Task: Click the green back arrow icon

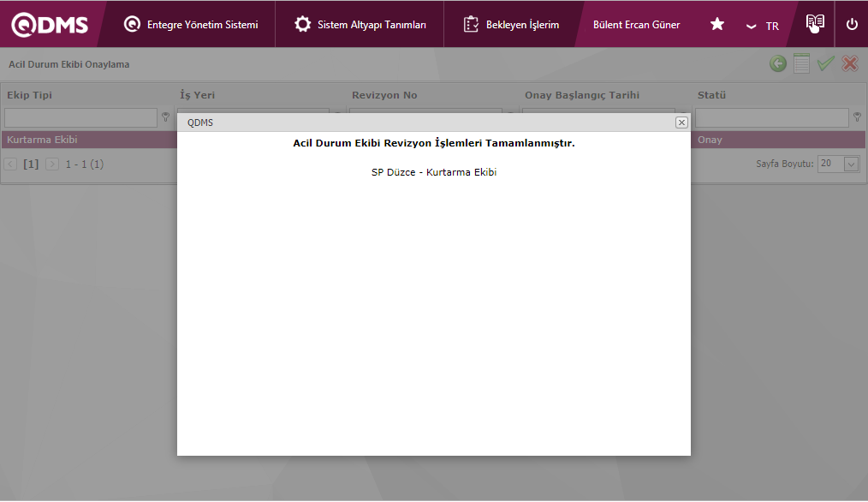Action: [x=778, y=63]
